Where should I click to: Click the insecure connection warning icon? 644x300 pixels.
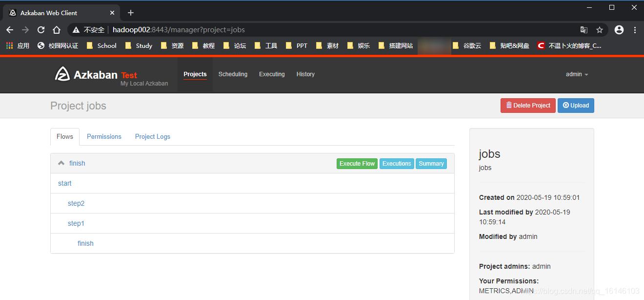point(76,30)
